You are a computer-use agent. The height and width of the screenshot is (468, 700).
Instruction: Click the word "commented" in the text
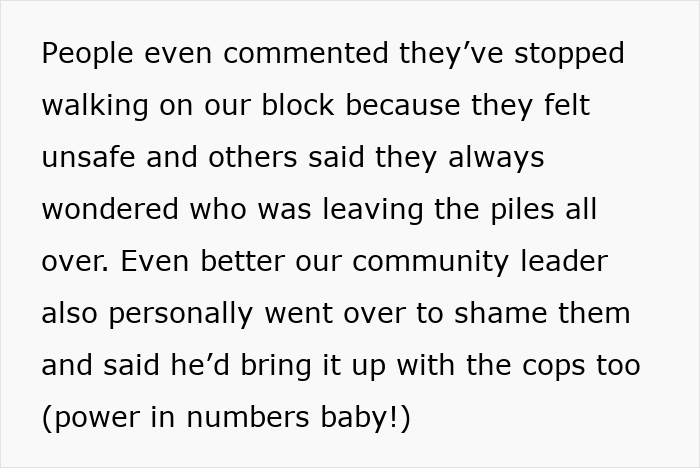coord(306,53)
